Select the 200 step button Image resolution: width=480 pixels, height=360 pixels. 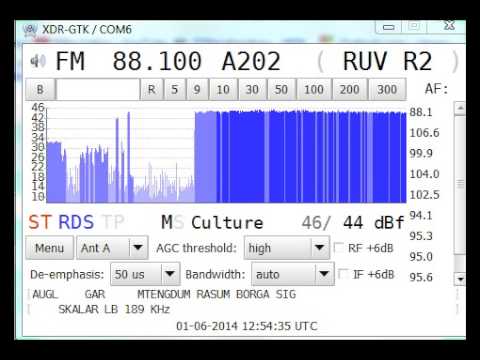point(350,89)
